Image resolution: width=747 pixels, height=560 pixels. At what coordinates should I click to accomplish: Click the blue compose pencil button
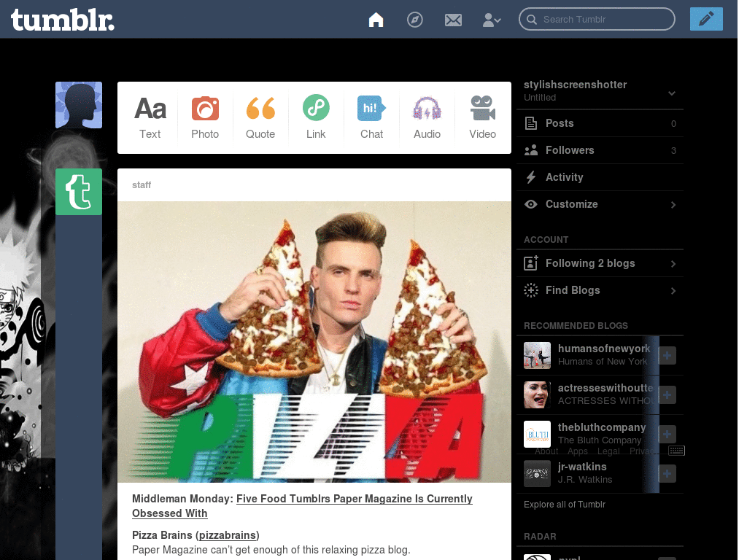click(x=706, y=19)
